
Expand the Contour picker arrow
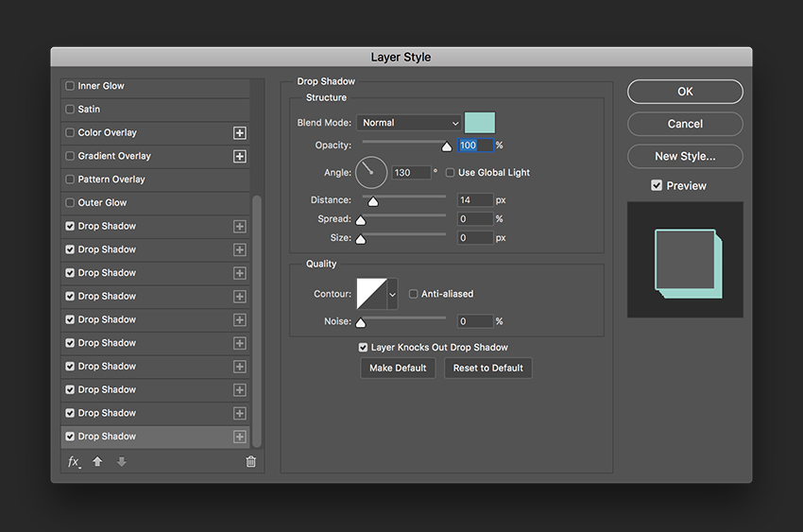click(x=392, y=294)
